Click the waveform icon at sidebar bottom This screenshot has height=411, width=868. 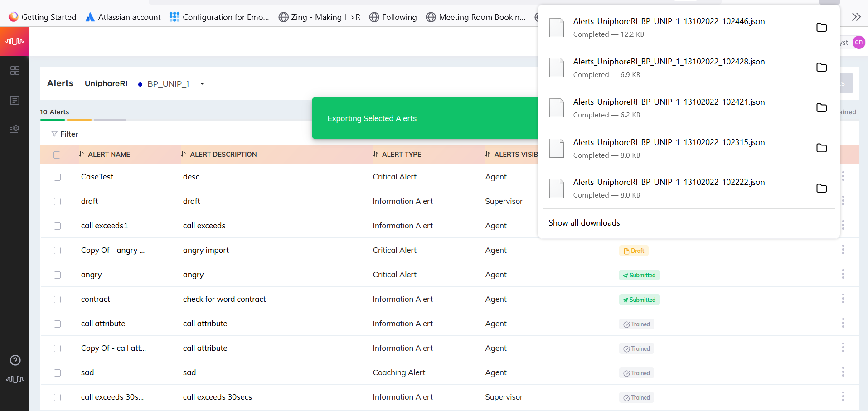15,379
